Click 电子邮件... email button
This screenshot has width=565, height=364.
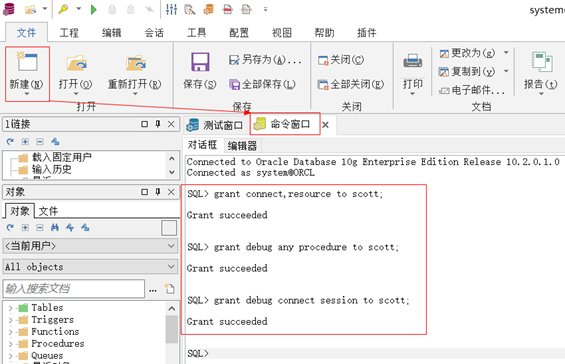[472, 90]
